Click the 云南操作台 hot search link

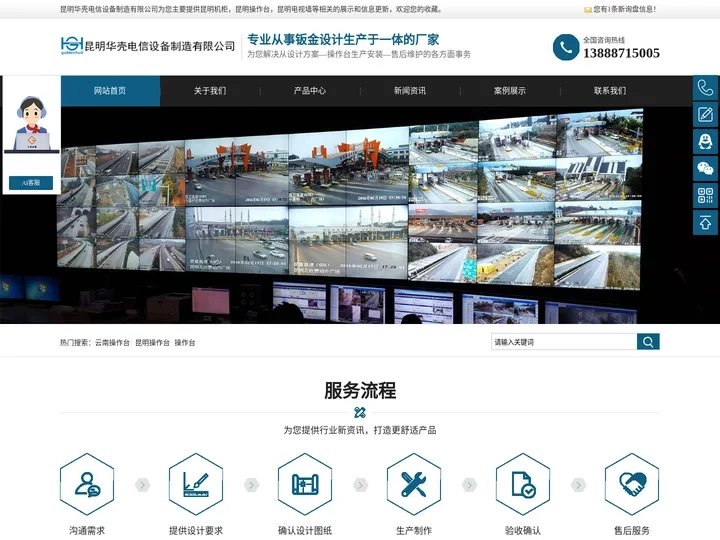(x=112, y=343)
